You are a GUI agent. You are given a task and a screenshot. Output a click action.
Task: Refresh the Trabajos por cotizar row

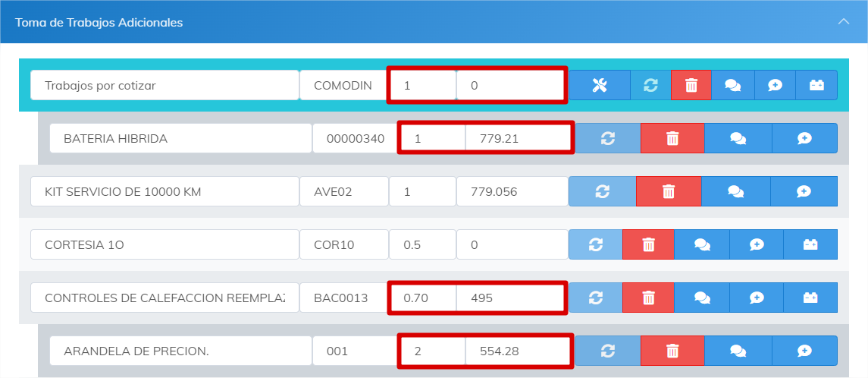[650, 86]
